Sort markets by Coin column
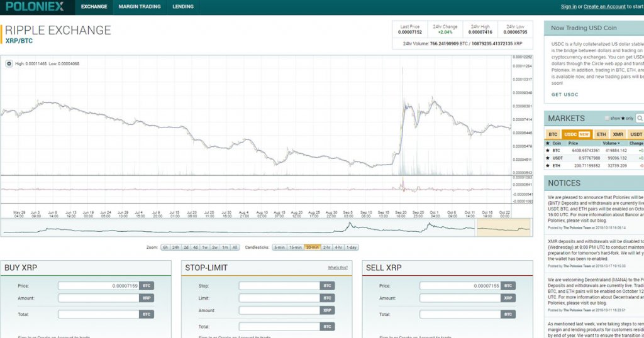 (x=557, y=143)
